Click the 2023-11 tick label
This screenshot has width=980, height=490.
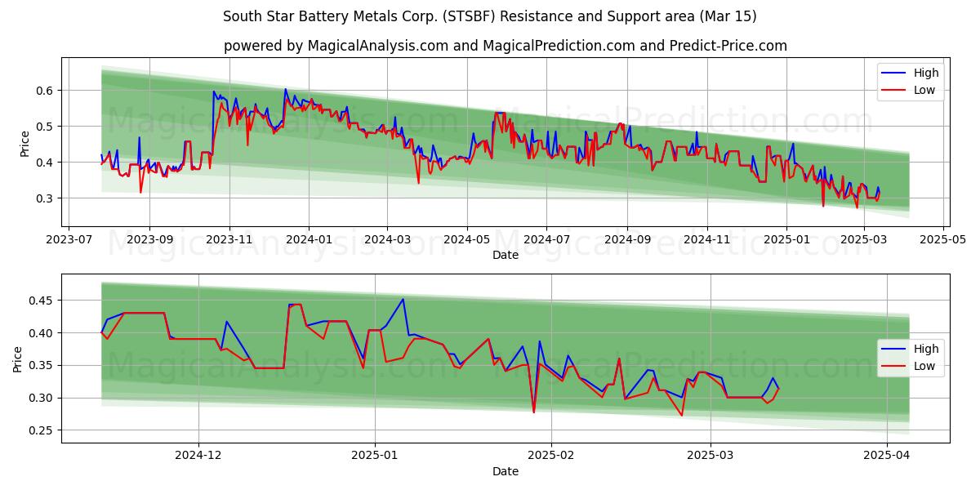(229, 240)
